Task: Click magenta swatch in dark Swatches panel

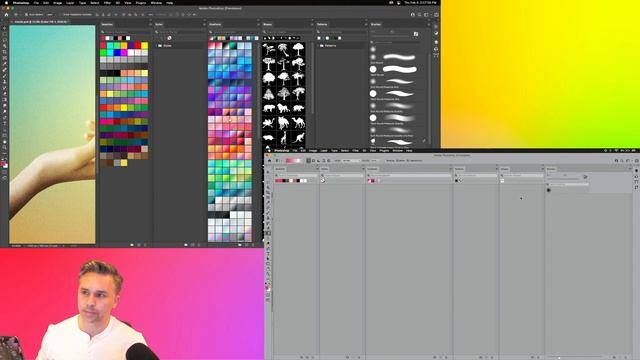Action: point(124,53)
